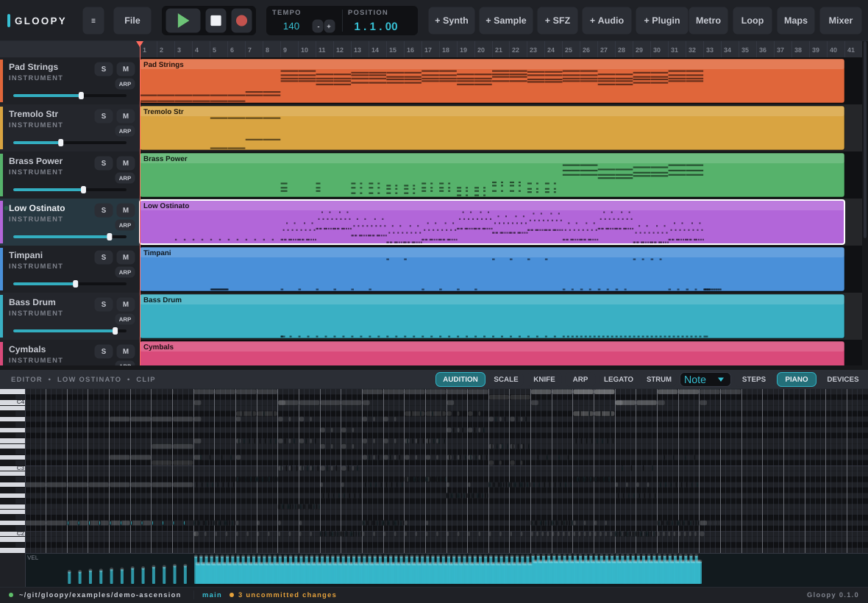
Task: Open the Maps panel
Action: pyautogui.click(x=795, y=21)
